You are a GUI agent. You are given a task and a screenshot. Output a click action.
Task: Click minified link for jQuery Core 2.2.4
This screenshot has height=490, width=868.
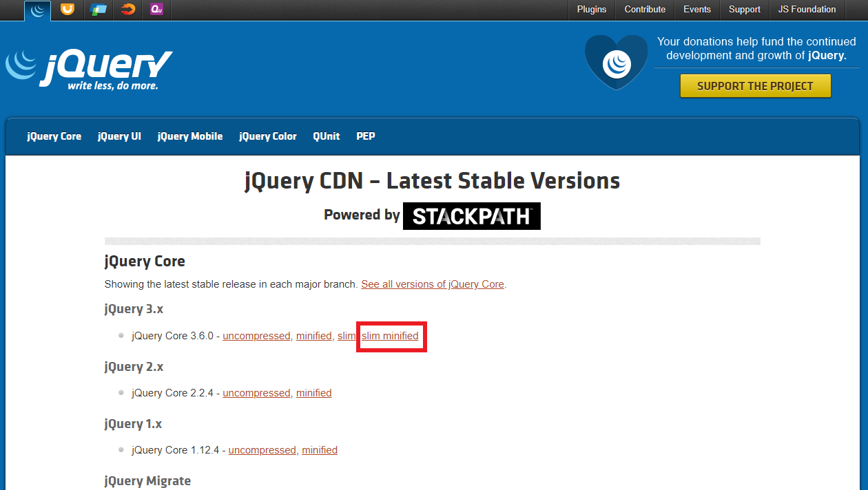(314, 393)
